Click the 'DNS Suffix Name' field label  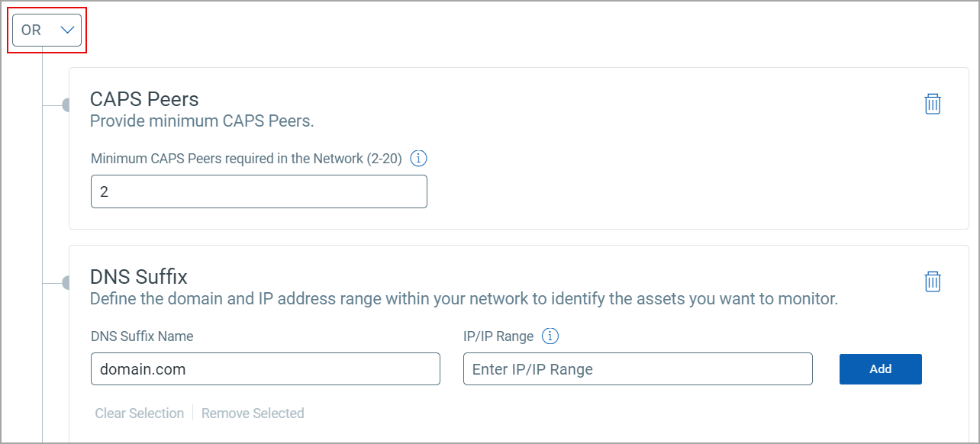[x=142, y=336]
